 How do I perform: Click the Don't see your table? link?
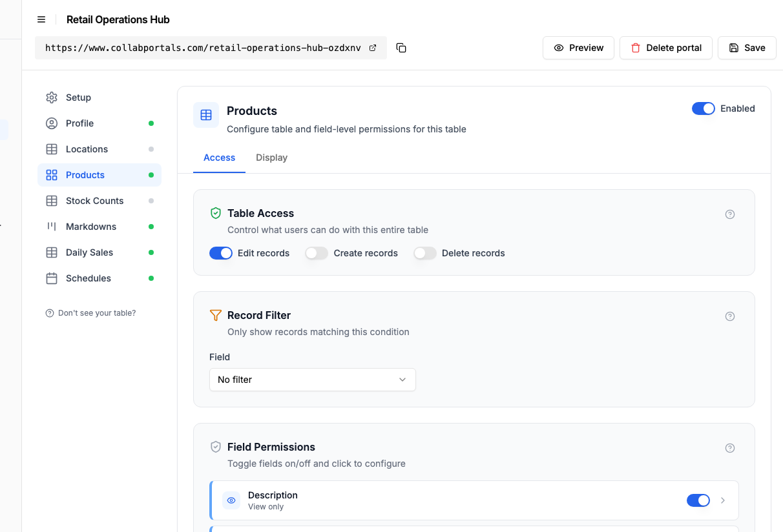(x=91, y=313)
